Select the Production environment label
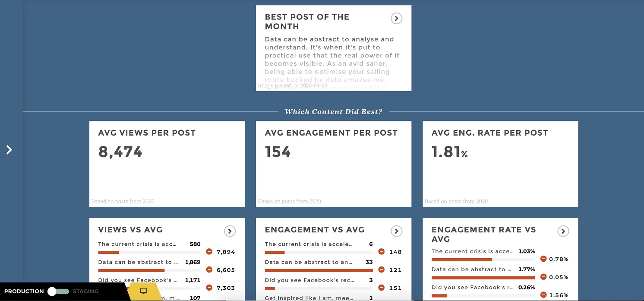The image size is (644, 301). [24, 291]
